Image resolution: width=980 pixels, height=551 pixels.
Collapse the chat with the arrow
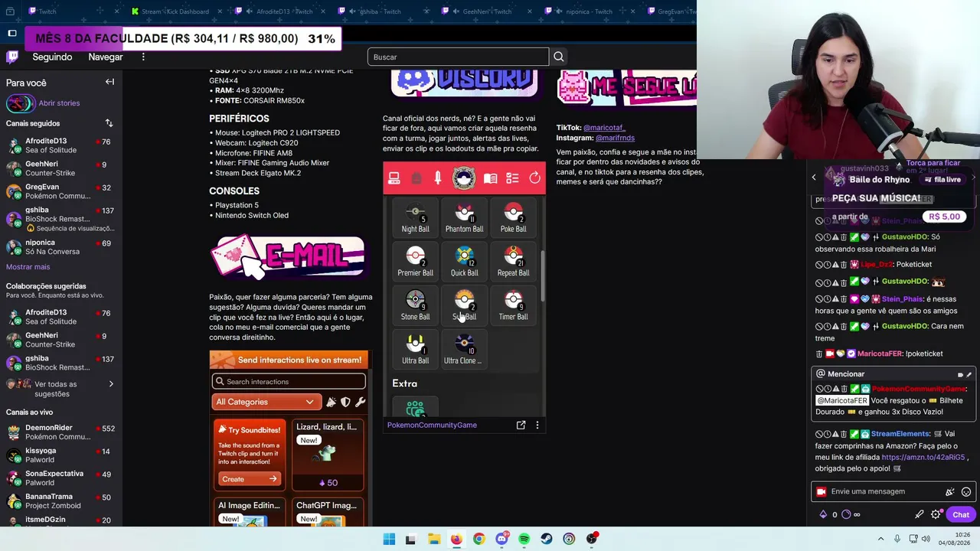pyautogui.click(x=814, y=178)
